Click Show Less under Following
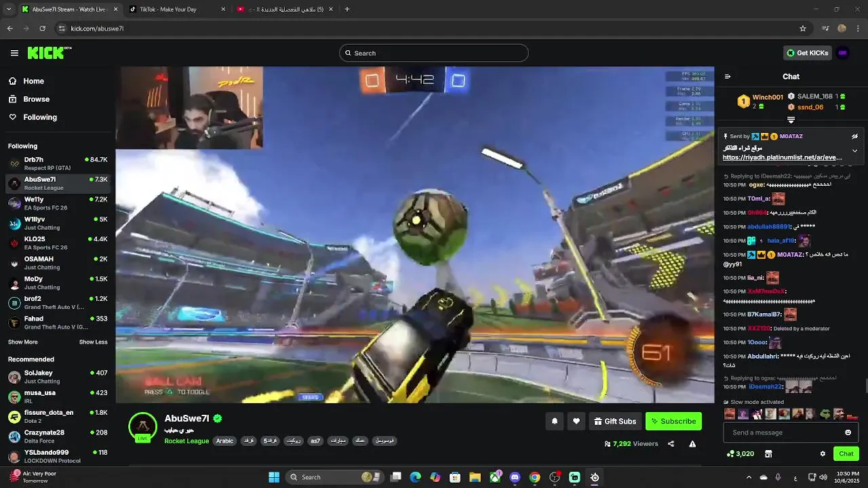This screenshot has height=488, width=868. pos(94,342)
